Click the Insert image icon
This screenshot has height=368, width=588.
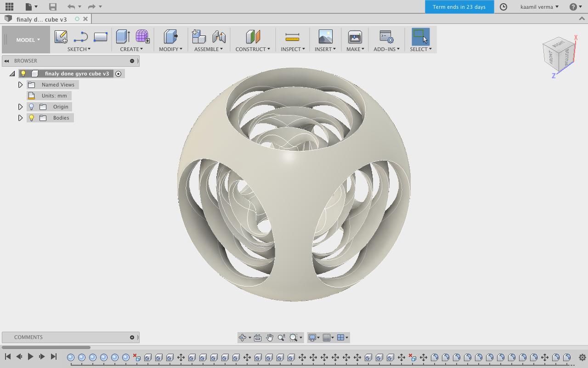pyautogui.click(x=325, y=37)
